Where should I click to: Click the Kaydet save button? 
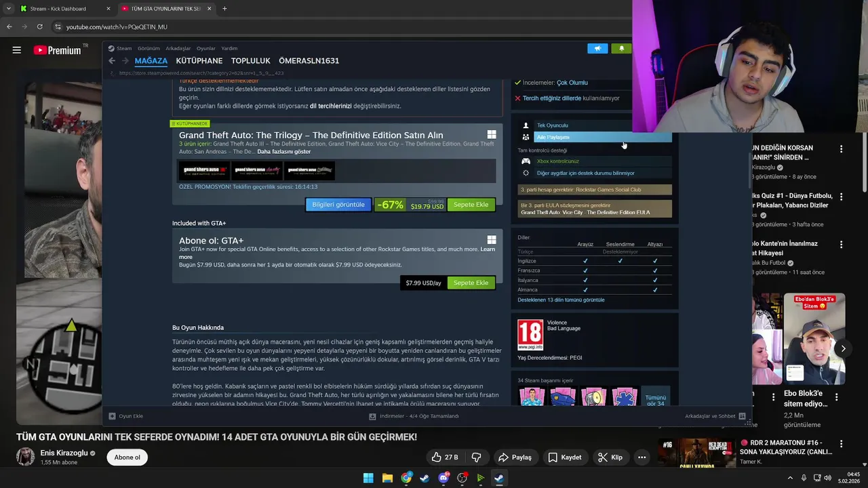point(565,457)
